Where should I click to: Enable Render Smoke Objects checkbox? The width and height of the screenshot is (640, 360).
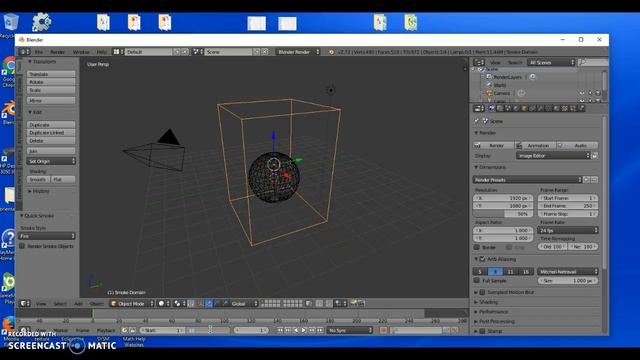tap(22, 246)
